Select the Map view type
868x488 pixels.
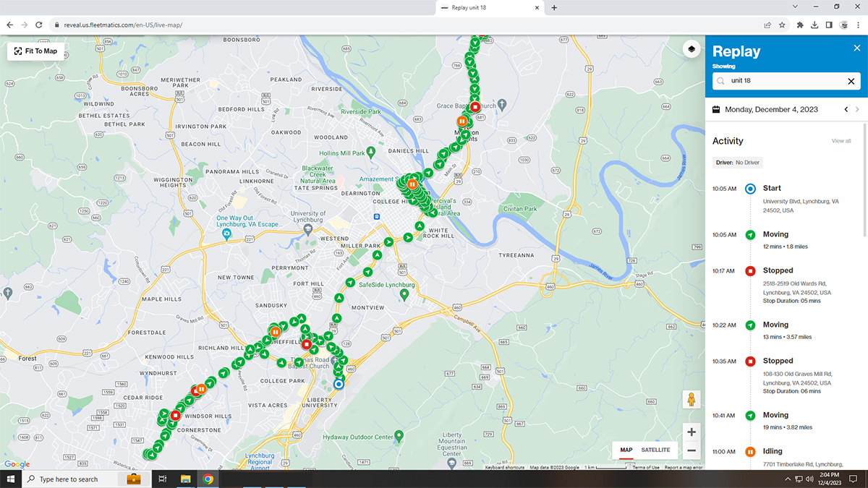(626, 450)
